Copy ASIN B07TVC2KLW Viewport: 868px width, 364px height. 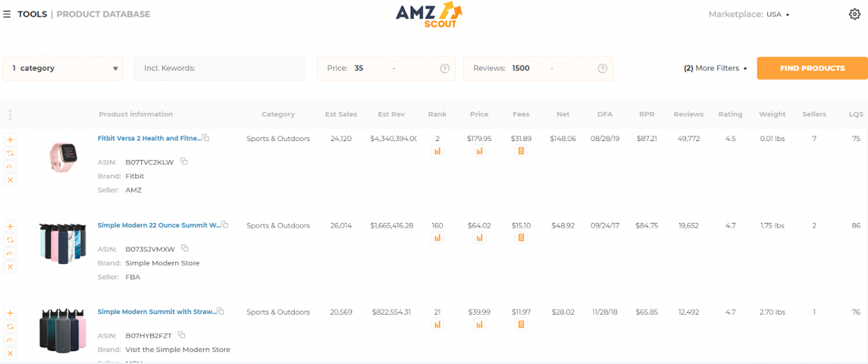click(184, 162)
